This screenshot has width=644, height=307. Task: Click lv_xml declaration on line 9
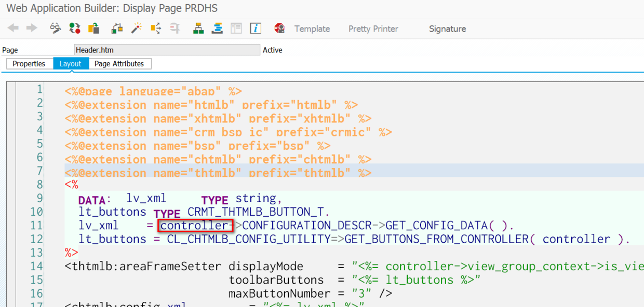coord(146,198)
